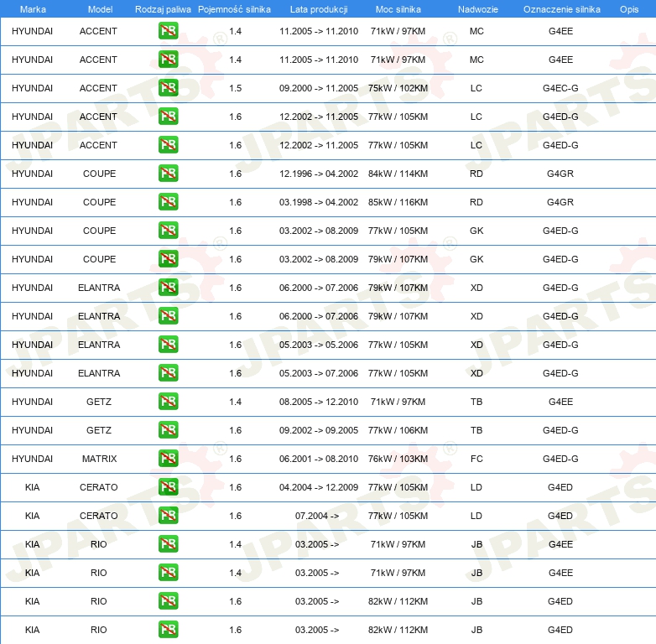This screenshot has height=644, width=656.
Task: Select the 77kW / 106KM power cell
Action: click(x=398, y=430)
